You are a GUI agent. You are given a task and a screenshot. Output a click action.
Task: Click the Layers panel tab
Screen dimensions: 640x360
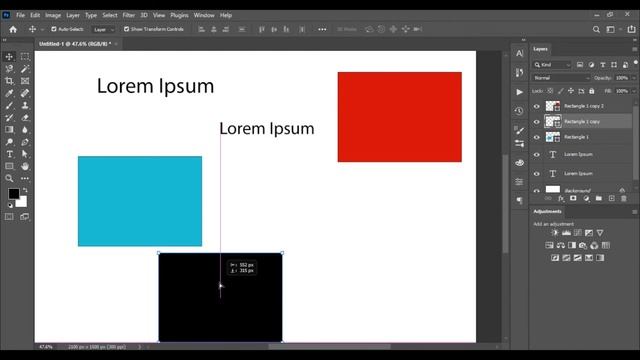pos(540,49)
